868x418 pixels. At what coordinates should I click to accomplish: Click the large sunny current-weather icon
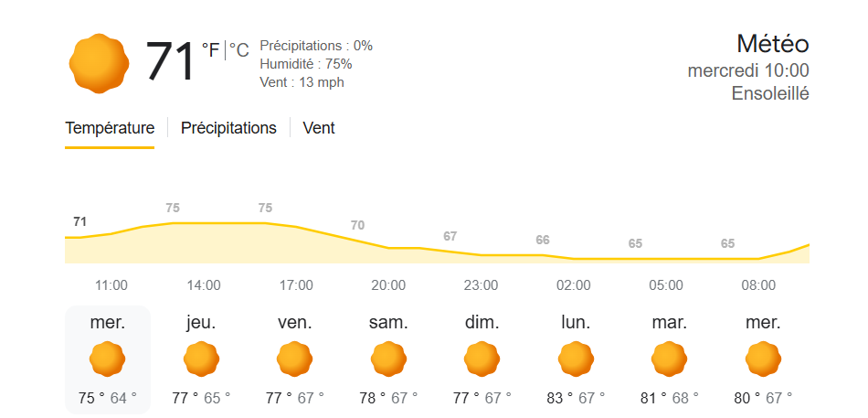100,63
